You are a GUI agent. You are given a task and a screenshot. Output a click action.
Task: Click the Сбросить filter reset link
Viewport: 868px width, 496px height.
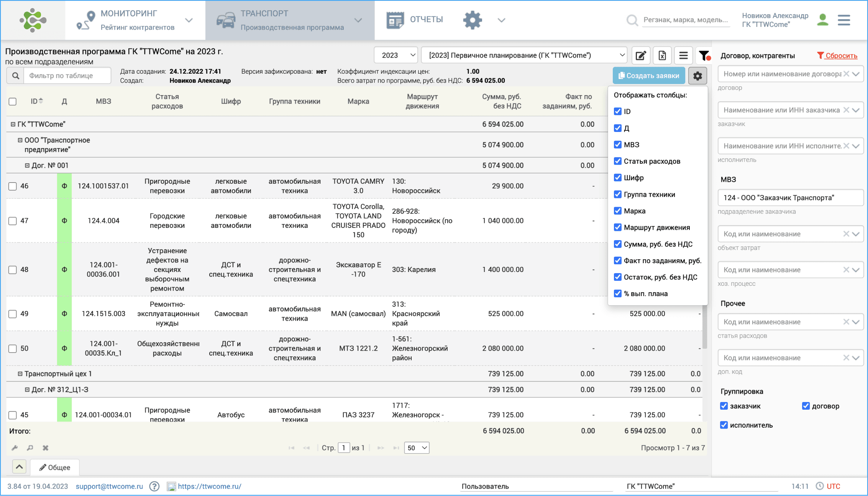[x=841, y=56]
